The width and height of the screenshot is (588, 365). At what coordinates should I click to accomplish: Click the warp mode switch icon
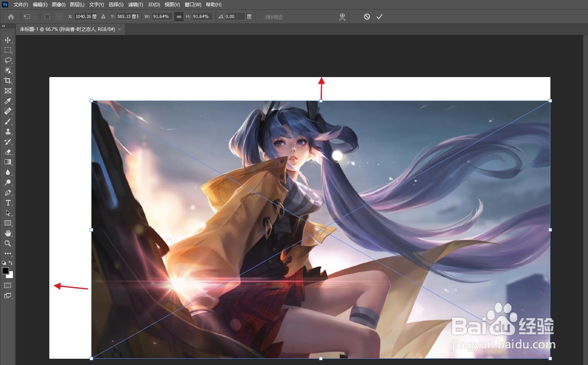342,17
